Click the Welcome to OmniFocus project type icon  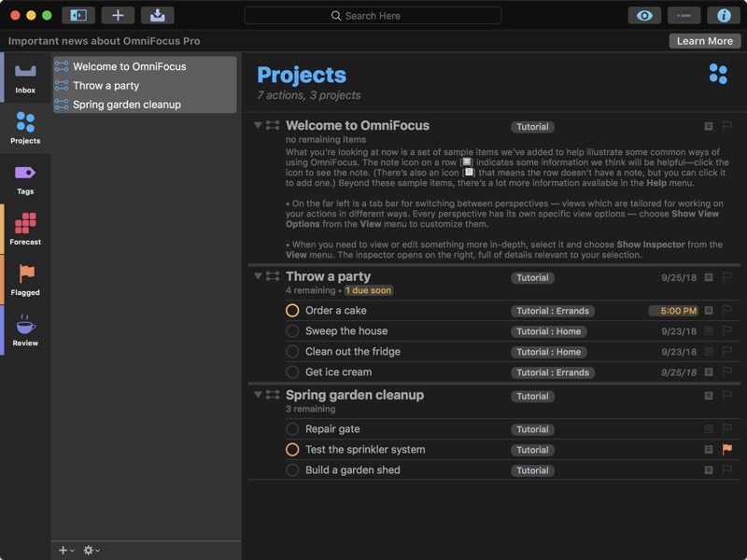273,125
